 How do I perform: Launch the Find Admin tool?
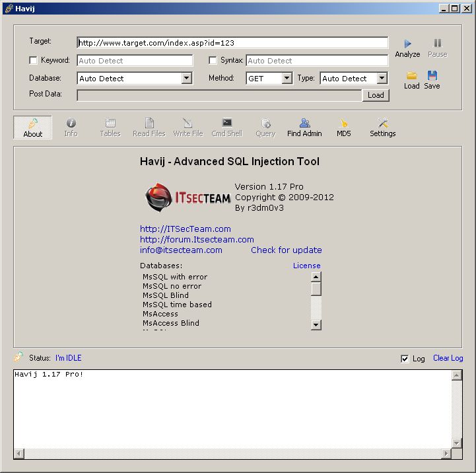(x=304, y=127)
